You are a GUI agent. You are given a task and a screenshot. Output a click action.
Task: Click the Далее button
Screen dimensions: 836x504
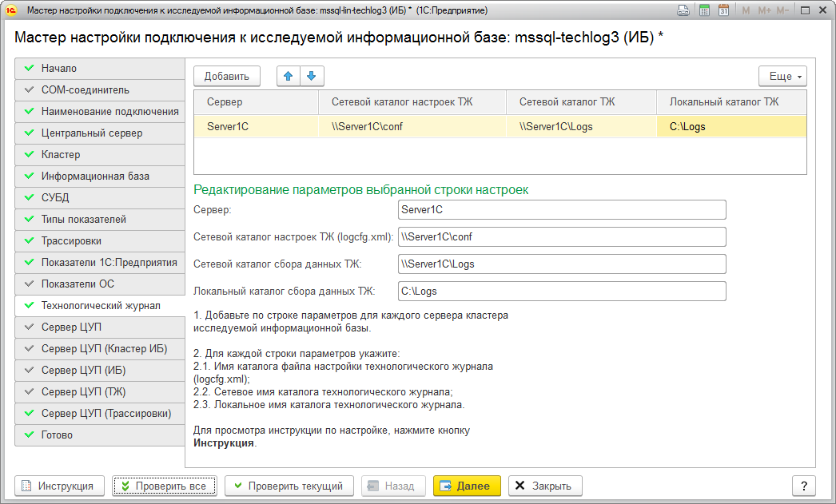coord(467,486)
